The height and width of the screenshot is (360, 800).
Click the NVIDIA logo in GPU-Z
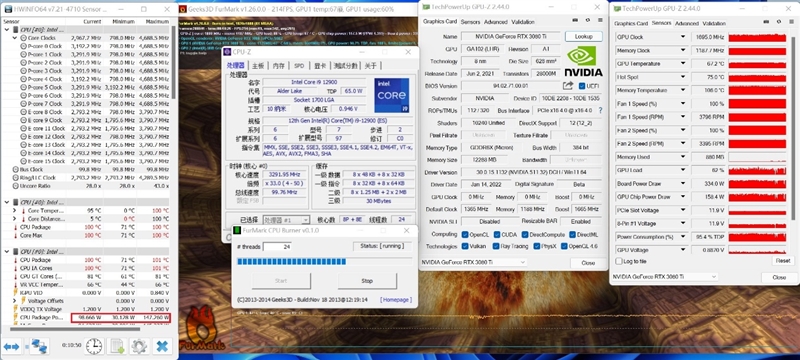coord(584,61)
